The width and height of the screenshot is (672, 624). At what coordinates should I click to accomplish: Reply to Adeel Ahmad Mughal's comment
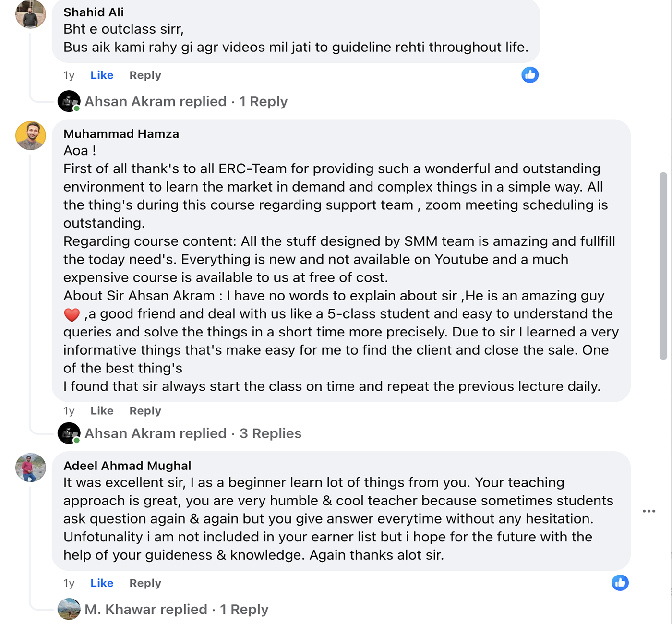click(x=145, y=583)
